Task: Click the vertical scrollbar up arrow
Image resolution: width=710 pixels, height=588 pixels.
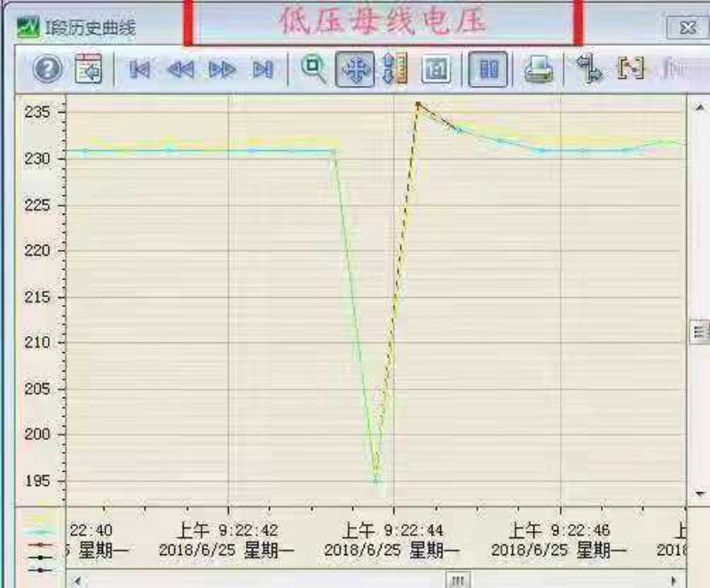Action: pyautogui.click(x=699, y=107)
